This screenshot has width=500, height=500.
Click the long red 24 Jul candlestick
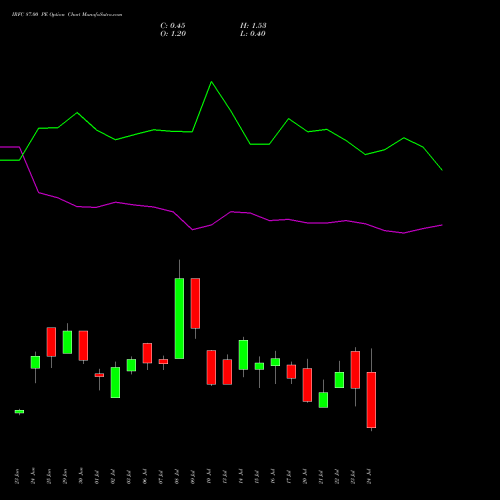[x=371, y=400]
